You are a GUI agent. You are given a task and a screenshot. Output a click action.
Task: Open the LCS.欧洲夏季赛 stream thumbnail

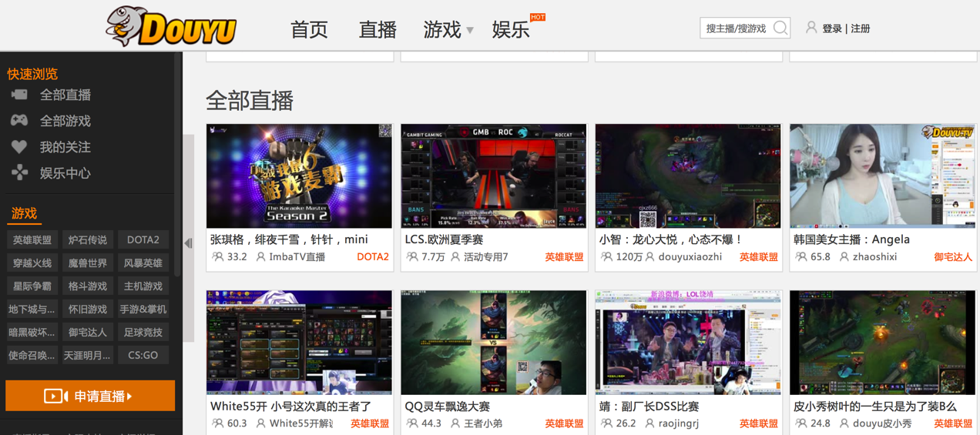[x=494, y=176]
